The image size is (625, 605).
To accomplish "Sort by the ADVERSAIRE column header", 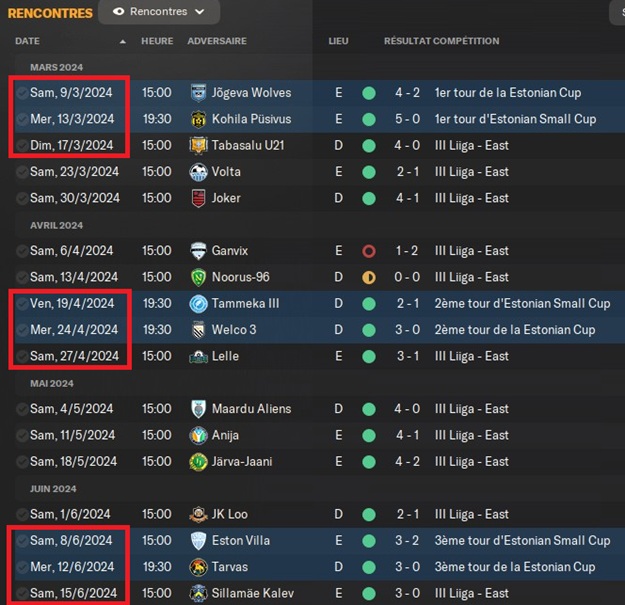I will 217,41.
